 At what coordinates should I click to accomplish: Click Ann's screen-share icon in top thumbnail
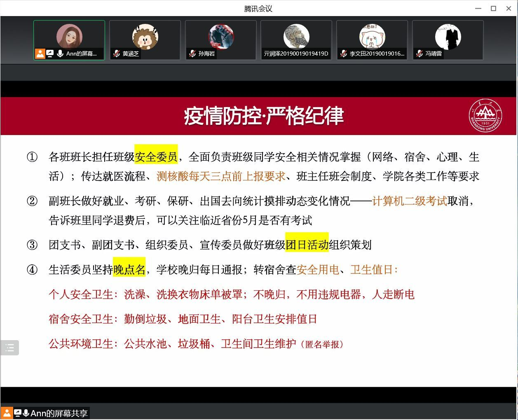click(x=50, y=54)
